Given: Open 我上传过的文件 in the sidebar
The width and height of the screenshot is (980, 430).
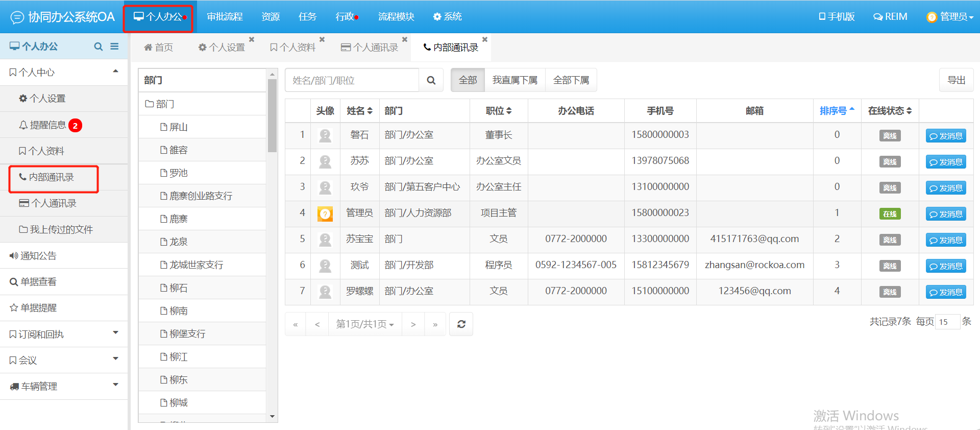Looking at the screenshot, I should pyautogui.click(x=64, y=230).
